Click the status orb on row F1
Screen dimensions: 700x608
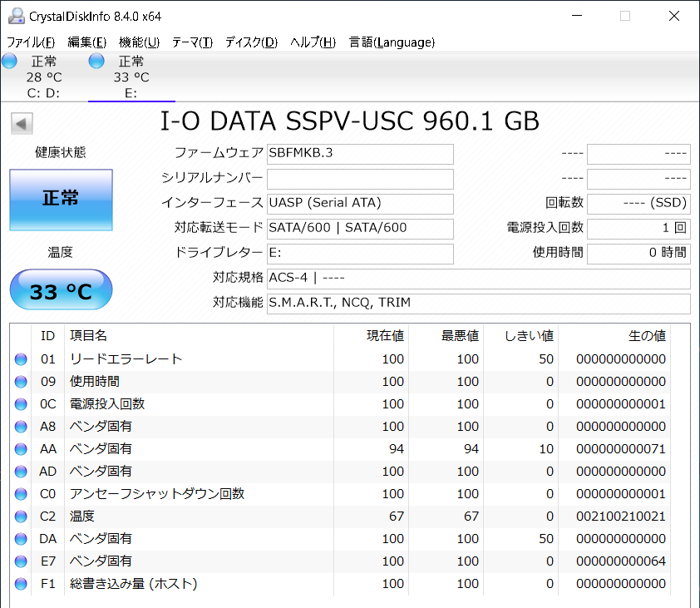coord(21,584)
